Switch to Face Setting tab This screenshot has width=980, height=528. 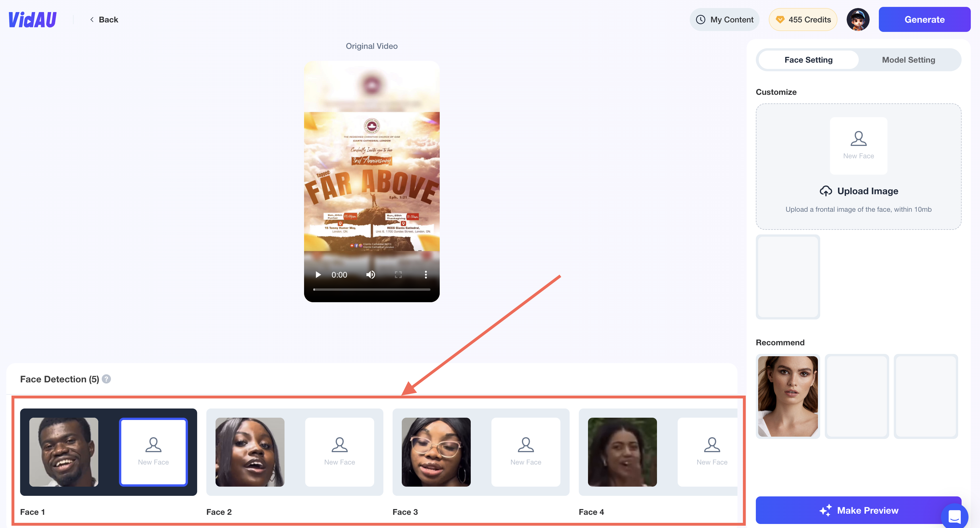click(x=808, y=59)
